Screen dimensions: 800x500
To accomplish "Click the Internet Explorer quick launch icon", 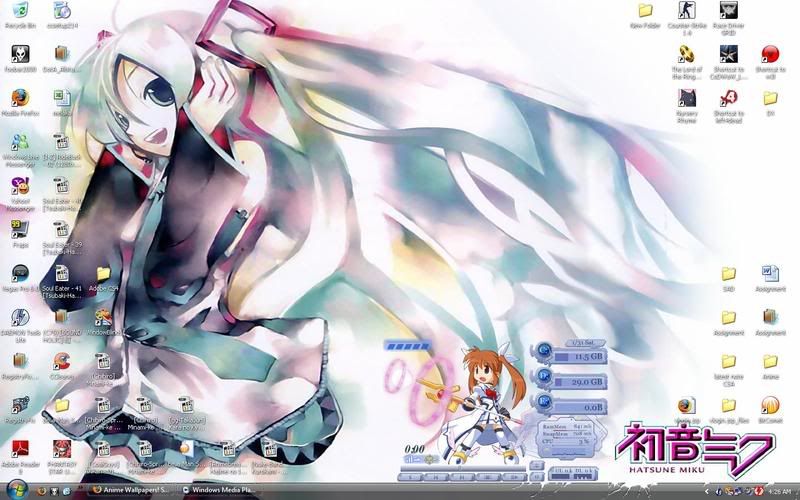I will [x=67, y=491].
